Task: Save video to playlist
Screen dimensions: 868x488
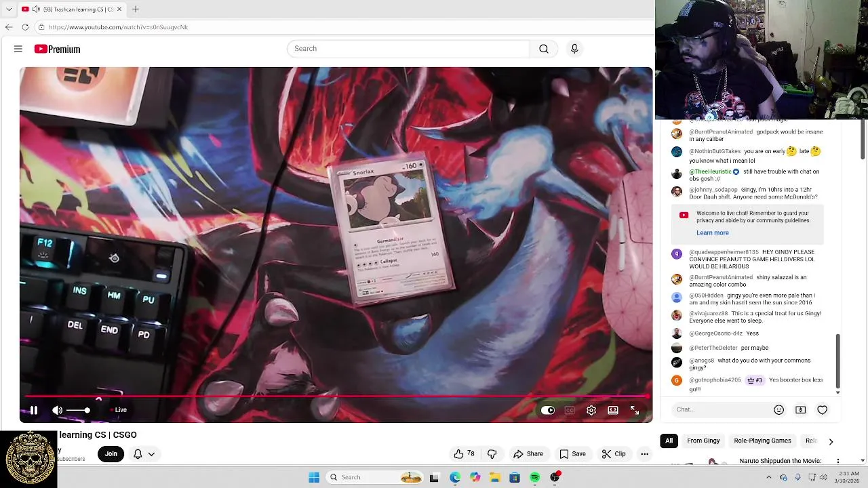Action: coord(573,454)
